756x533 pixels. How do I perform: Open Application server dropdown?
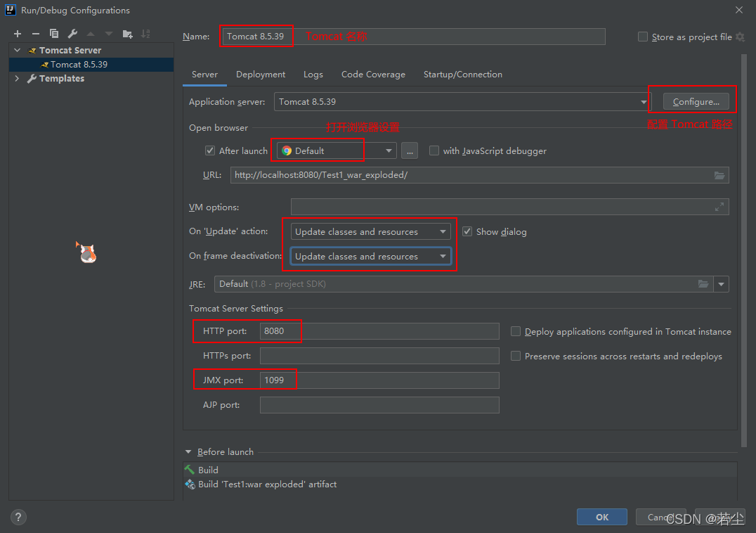point(462,102)
